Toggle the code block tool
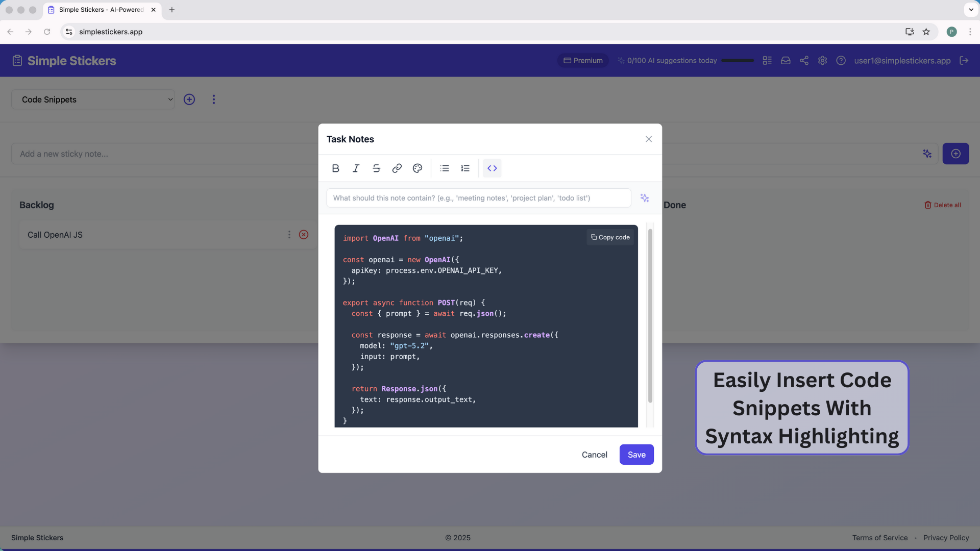 (492, 168)
